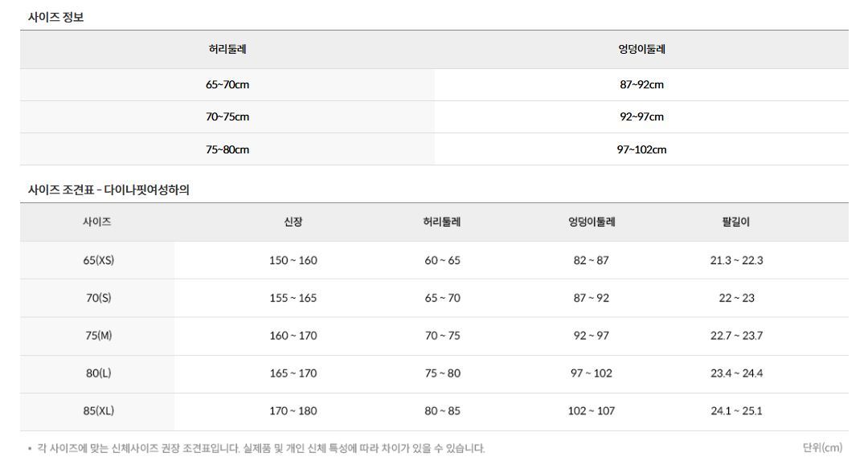Image resolution: width=868 pixels, height=469 pixels.
Task: Click the 24.1 ~ 25.1 arm length cell
Action: click(x=736, y=410)
